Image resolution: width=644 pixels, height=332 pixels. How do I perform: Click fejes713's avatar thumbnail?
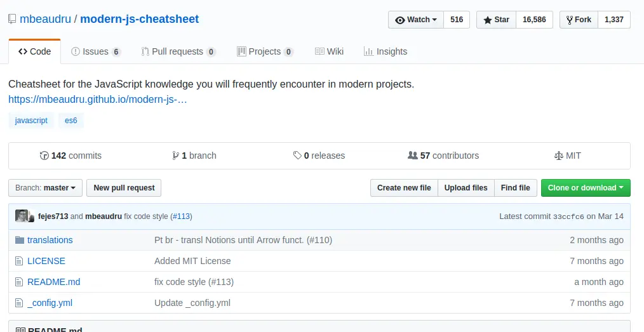22,216
